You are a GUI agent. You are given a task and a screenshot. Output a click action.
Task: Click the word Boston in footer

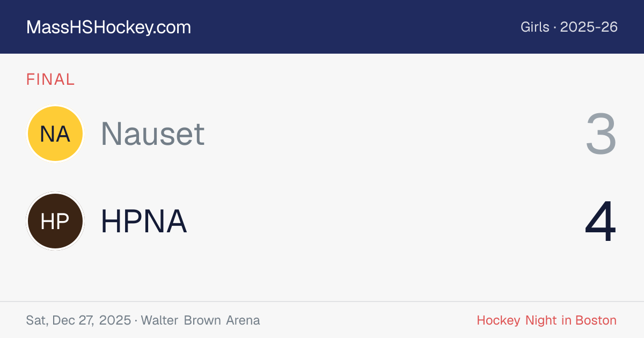pyautogui.click(x=596, y=320)
